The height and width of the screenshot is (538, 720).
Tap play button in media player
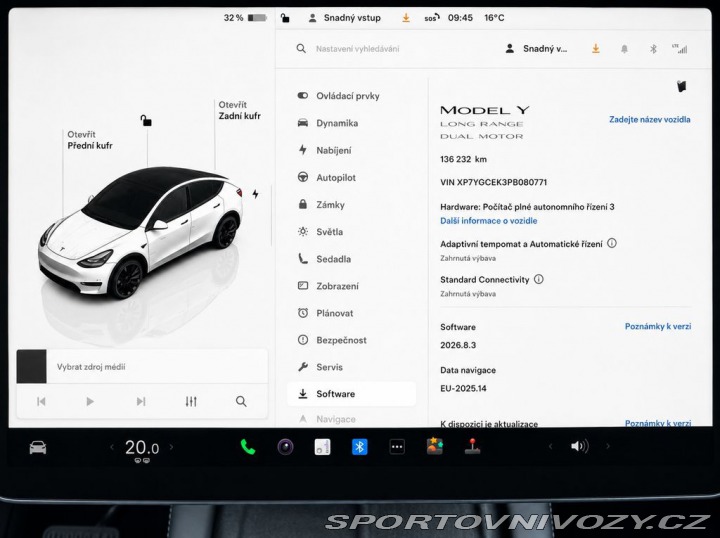pyautogui.click(x=90, y=402)
